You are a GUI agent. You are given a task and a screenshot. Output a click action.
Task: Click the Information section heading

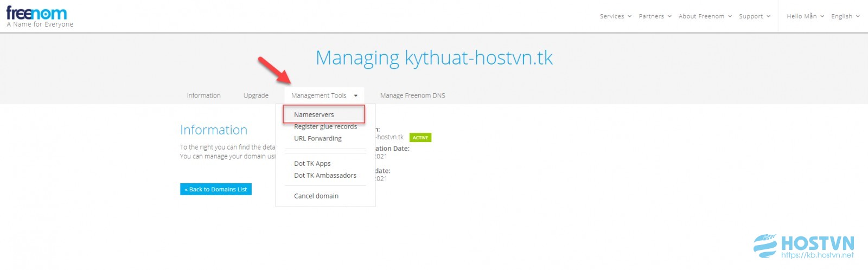pos(214,130)
